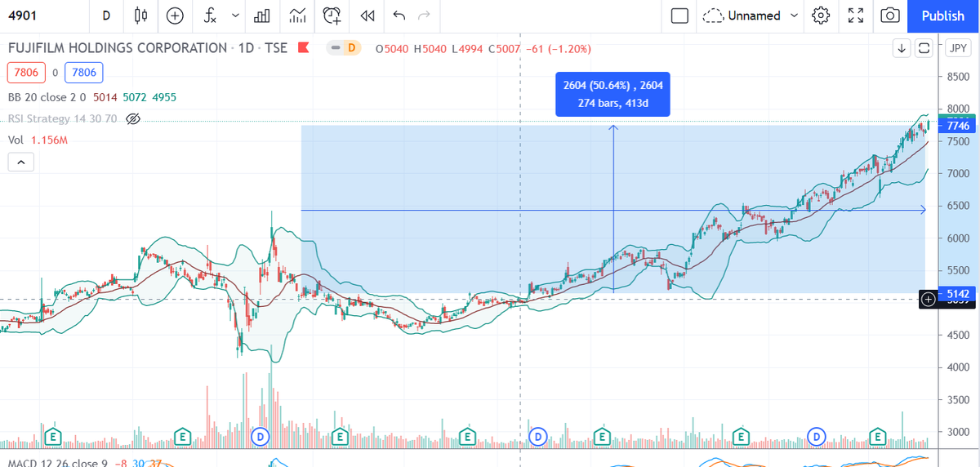Image resolution: width=980 pixels, height=467 pixels.
Task: Open the financials bar chart icon
Action: (x=262, y=16)
